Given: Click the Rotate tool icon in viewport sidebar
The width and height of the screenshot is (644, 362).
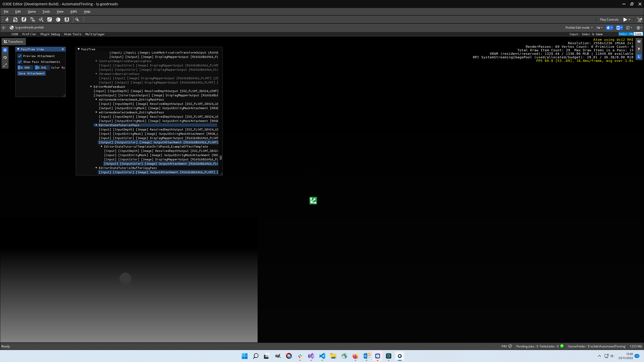Looking at the screenshot, I should pos(5,58).
